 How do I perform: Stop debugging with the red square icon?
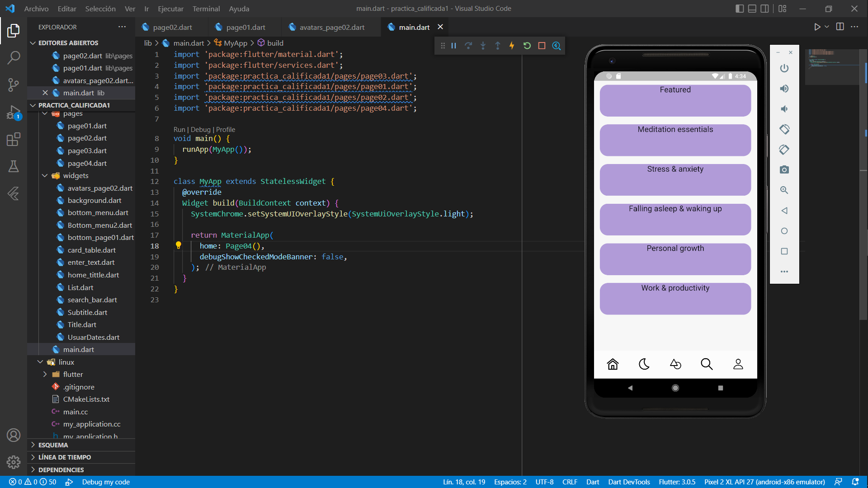pos(542,45)
